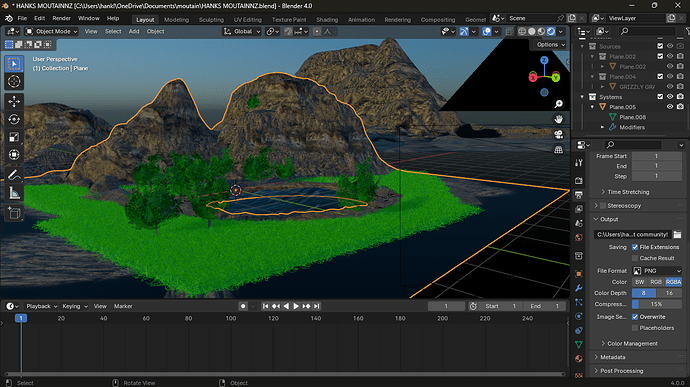690x387 pixels.
Task: Activate the Annotate tool
Action: (14, 175)
